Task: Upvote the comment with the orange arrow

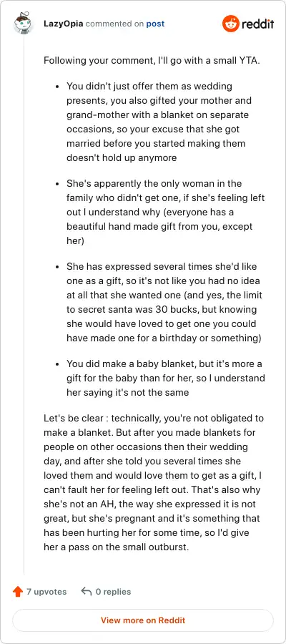Action: (18, 592)
